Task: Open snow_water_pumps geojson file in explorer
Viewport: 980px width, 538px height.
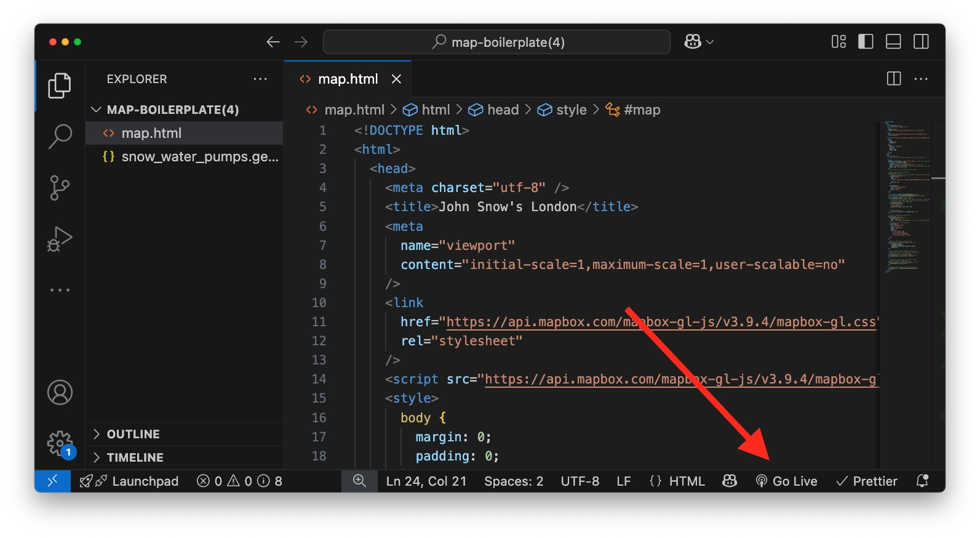Action: [199, 157]
